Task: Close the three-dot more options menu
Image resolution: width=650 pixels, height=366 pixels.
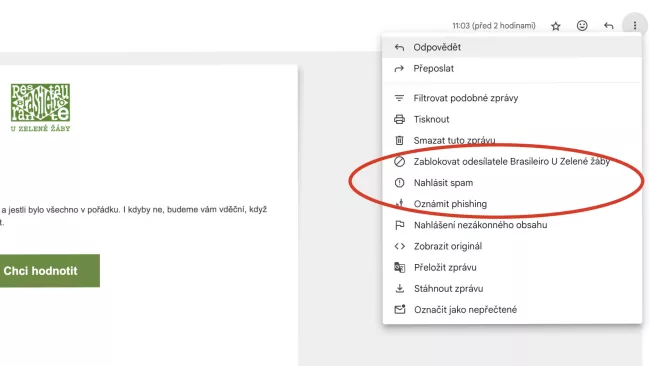Action: click(635, 26)
